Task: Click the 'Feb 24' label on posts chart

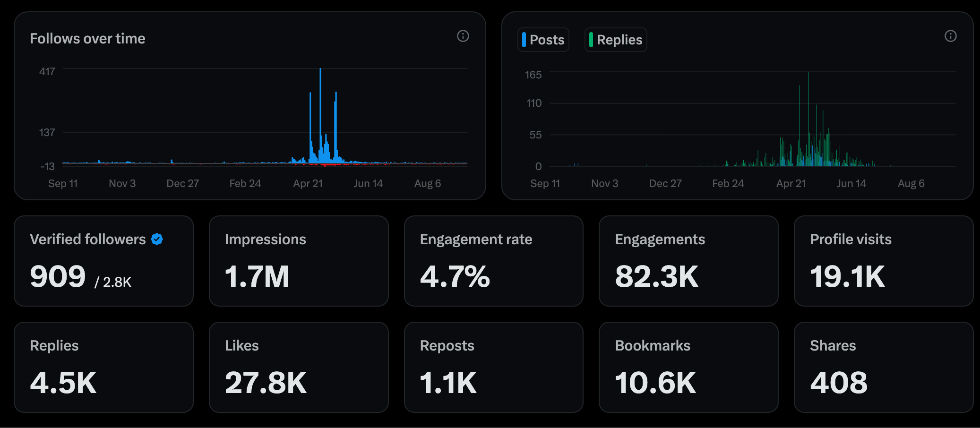Action: pyautogui.click(x=728, y=184)
